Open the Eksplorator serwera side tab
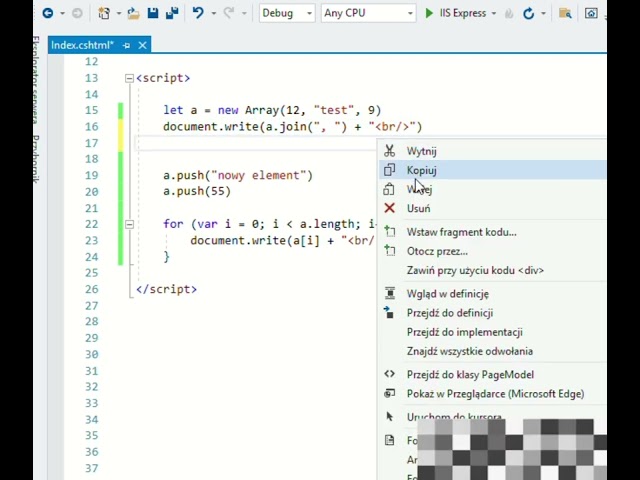The image size is (640, 480). tap(36, 80)
